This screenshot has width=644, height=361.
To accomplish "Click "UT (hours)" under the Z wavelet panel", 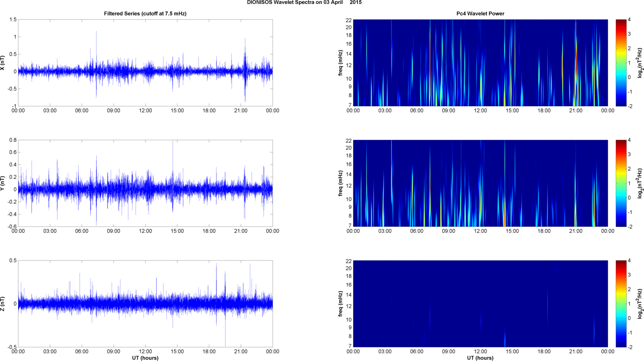I will coord(480,358).
